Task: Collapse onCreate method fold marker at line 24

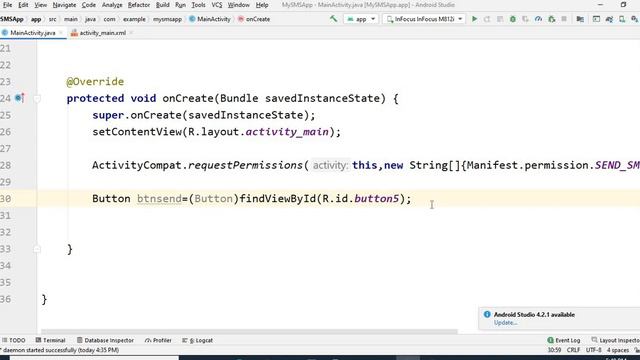Action: coord(37,98)
